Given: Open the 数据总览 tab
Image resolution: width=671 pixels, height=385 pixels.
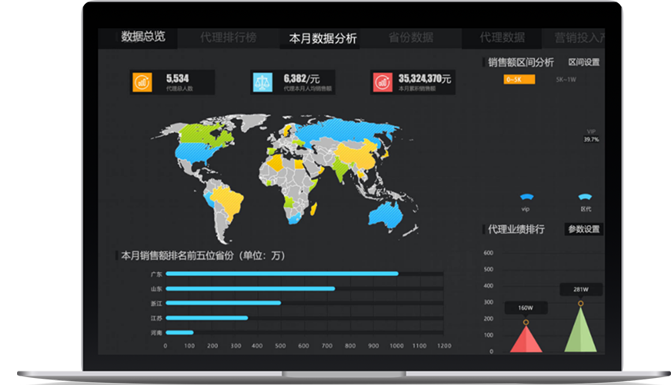Looking at the screenshot, I should click(x=143, y=37).
